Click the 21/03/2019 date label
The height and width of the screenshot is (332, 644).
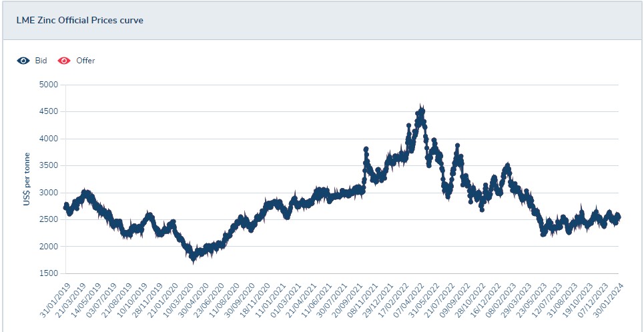click(71, 299)
